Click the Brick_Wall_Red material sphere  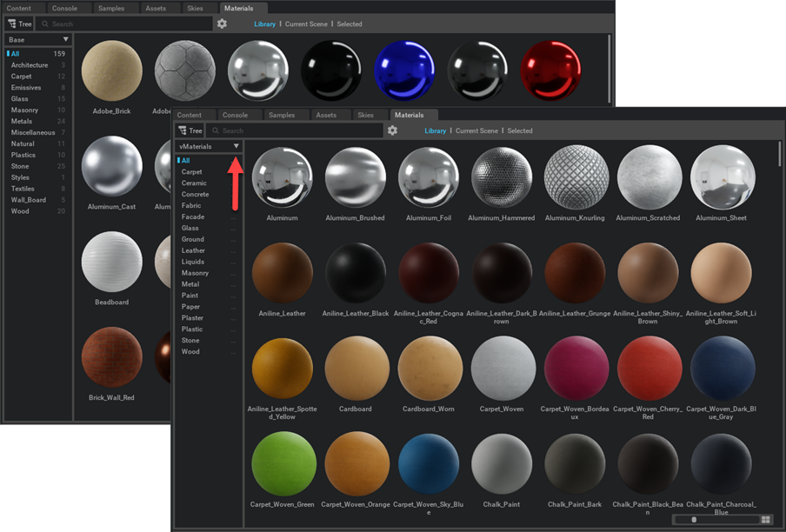(112, 357)
